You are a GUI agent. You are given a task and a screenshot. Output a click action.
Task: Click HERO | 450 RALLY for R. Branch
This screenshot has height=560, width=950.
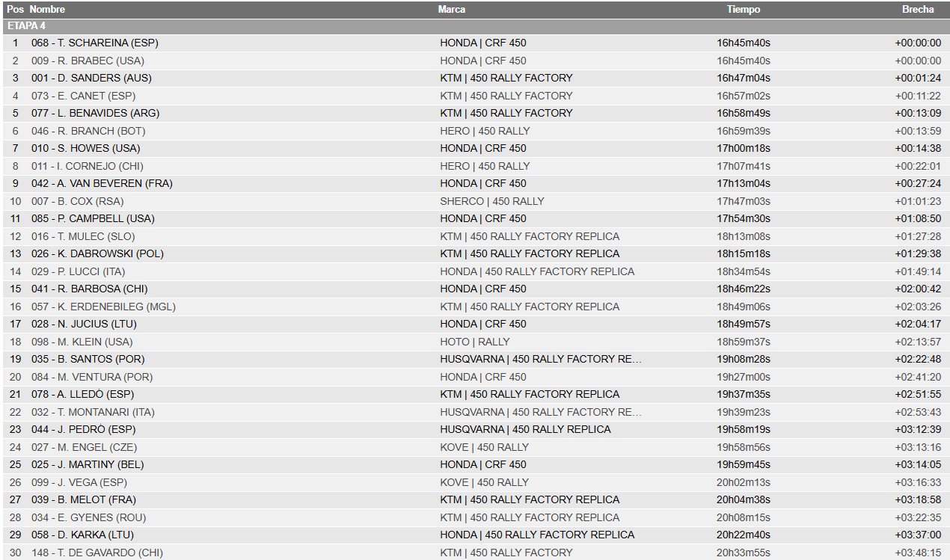click(x=485, y=131)
